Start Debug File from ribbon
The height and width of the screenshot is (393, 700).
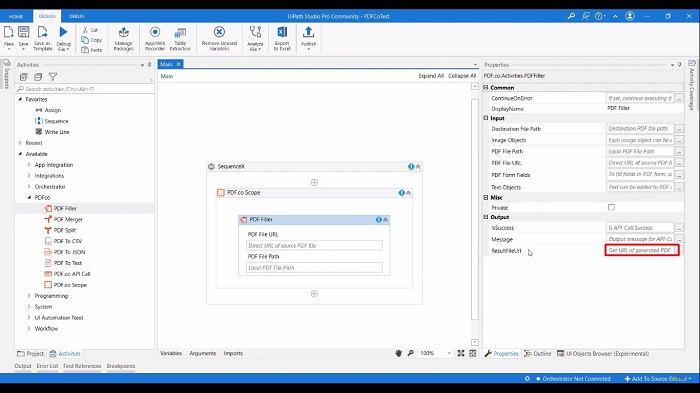[x=63, y=32]
